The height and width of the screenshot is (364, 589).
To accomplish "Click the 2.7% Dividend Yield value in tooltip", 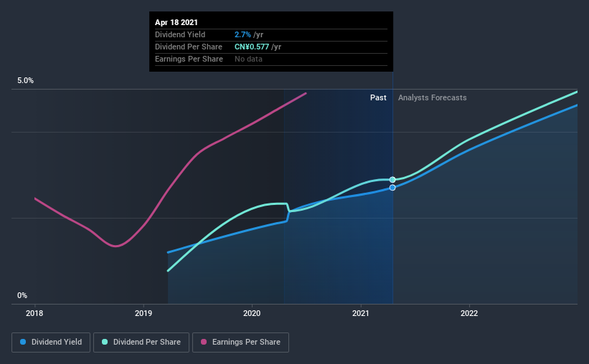I will click(x=242, y=34).
